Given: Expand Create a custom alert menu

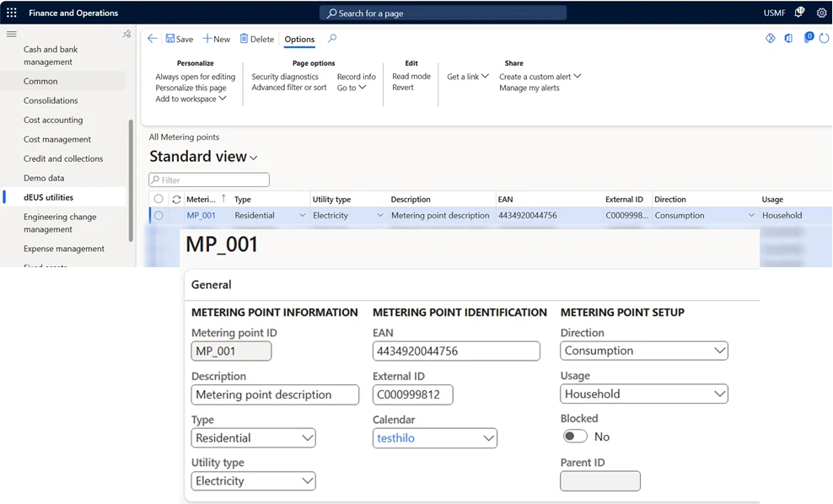Looking at the screenshot, I should click(x=540, y=77).
